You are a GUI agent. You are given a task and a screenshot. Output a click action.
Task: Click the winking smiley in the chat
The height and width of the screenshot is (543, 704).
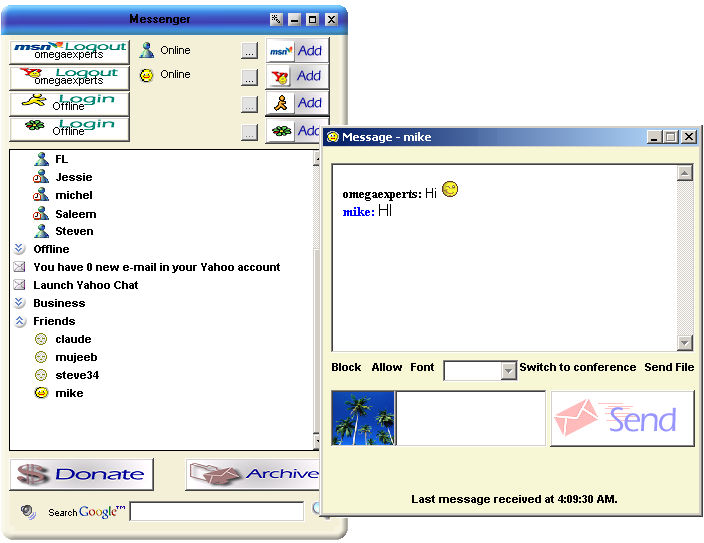[x=450, y=189]
